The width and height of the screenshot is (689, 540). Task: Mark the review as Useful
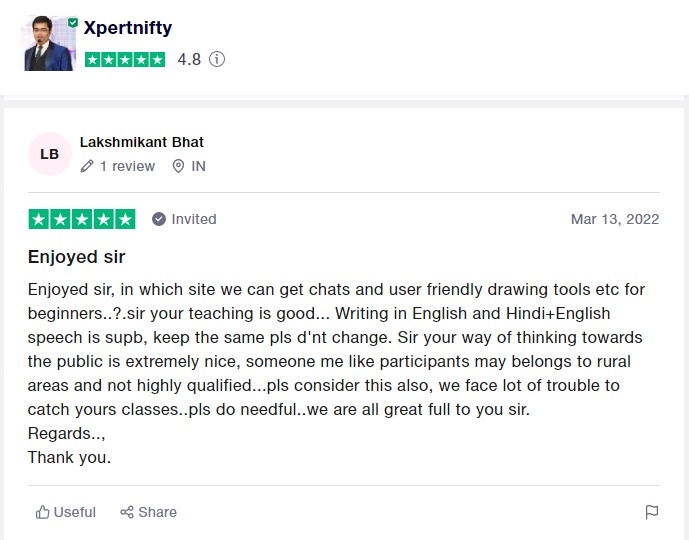[x=66, y=512]
